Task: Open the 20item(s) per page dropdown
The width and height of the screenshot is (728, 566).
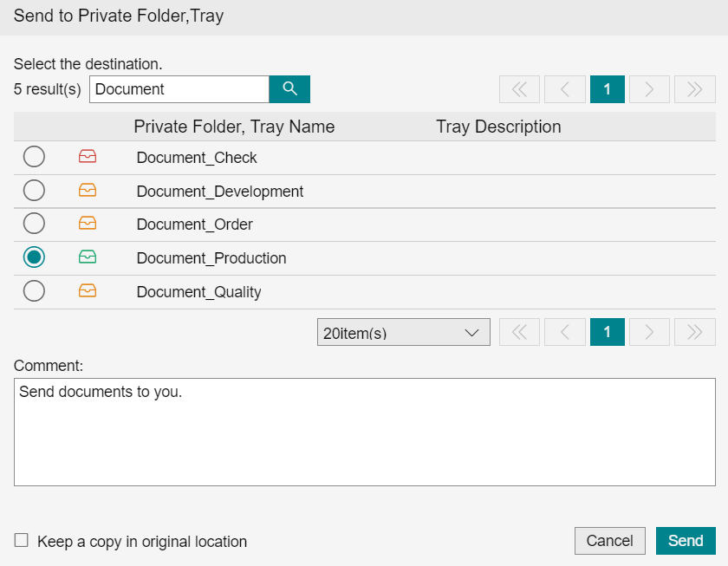Action: [x=403, y=332]
